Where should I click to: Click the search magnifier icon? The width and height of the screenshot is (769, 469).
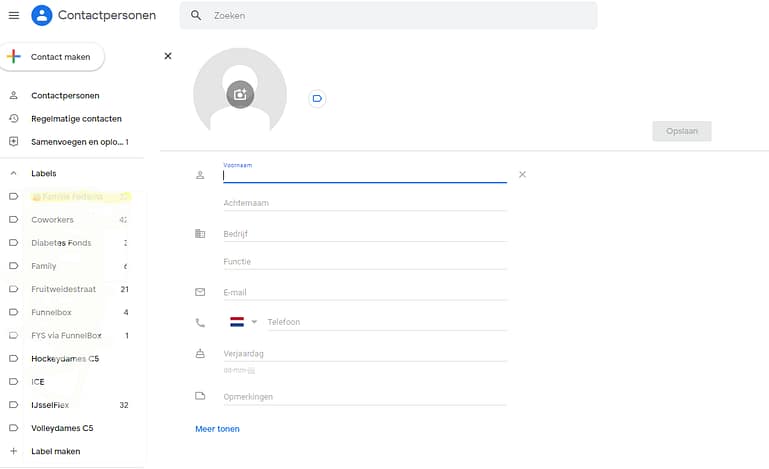pos(196,16)
